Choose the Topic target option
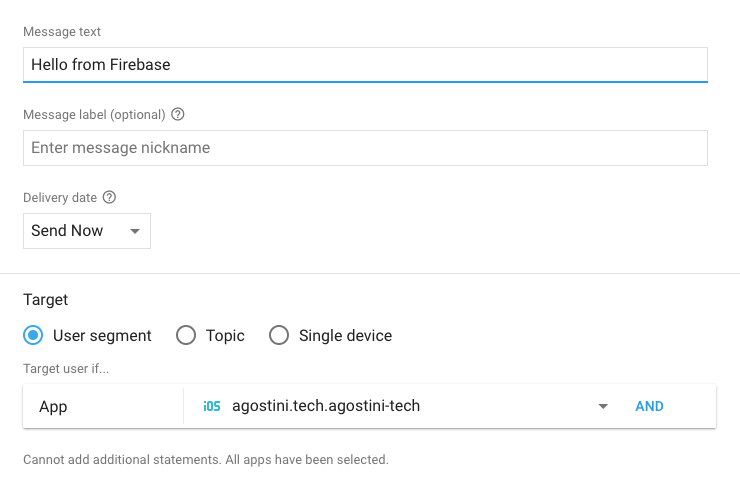The height and width of the screenshot is (483, 740). click(x=186, y=336)
